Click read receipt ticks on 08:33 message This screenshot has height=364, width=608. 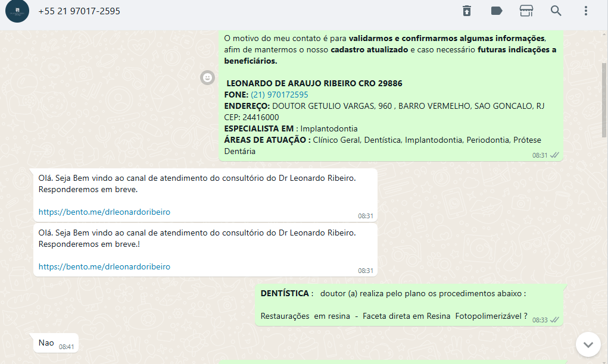[x=555, y=320]
